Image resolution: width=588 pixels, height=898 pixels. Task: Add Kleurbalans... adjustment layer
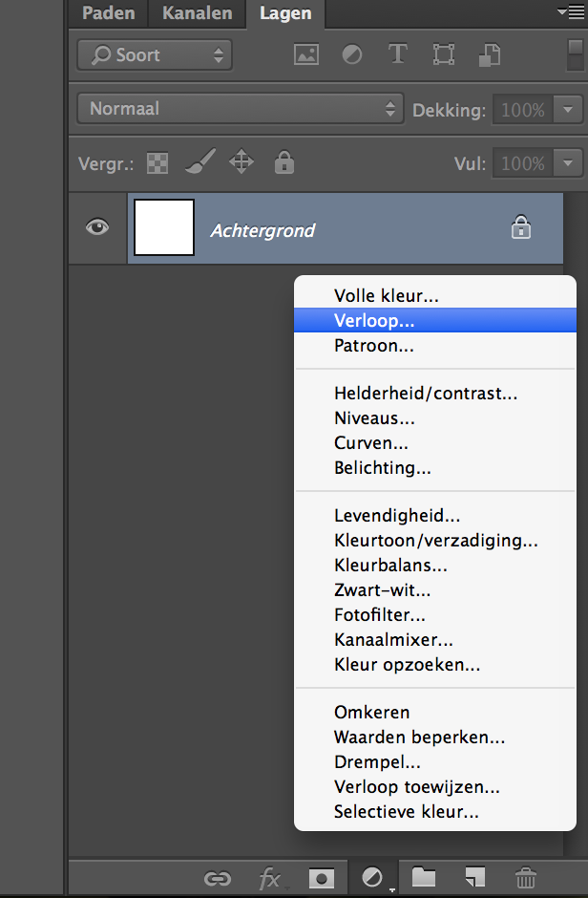coord(434,566)
